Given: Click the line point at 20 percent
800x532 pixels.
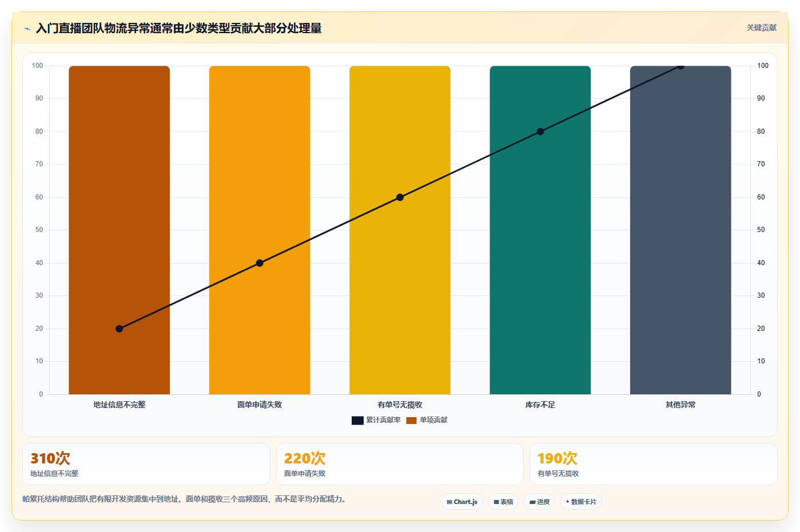Looking at the screenshot, I should (x=120, y=329).
